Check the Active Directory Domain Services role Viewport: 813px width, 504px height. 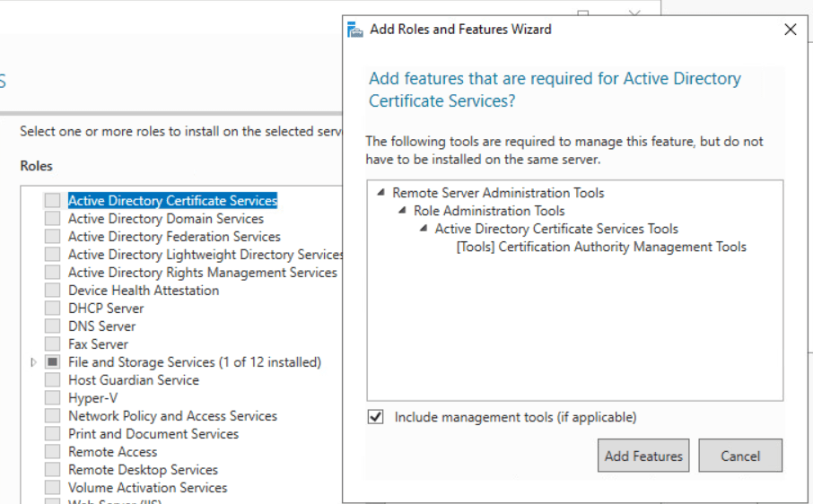pyautogui.click(x=53, y=219)
